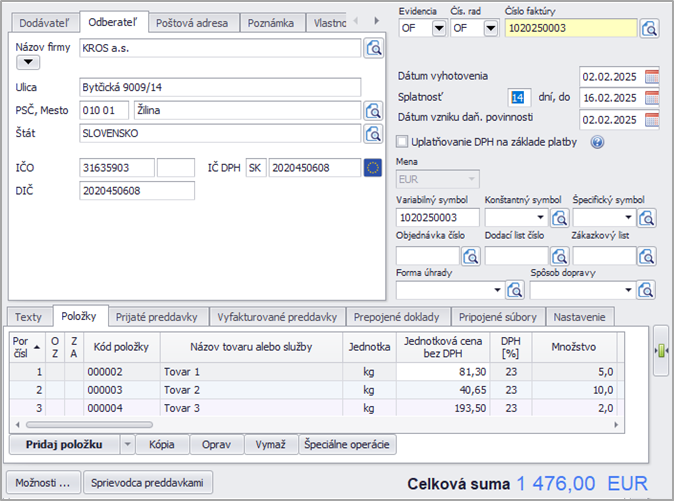Sort by Por čísl column header

pos(27,347)
